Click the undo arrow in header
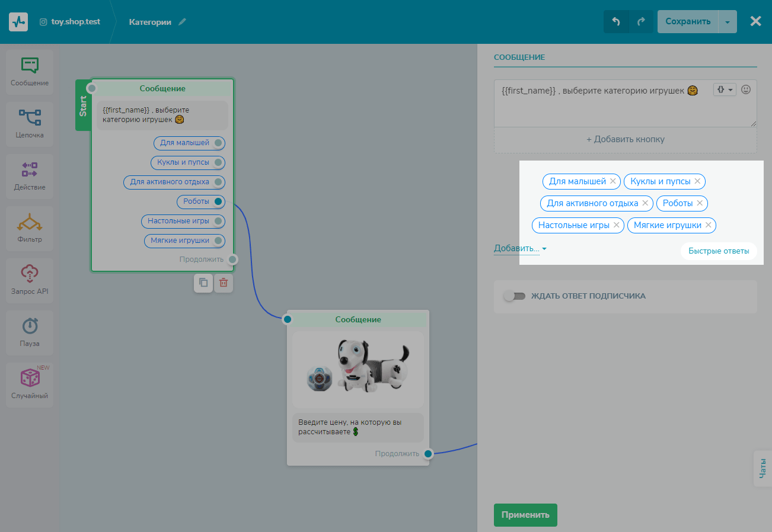This screenshot has height=532, width=772. tap(616, 21)
